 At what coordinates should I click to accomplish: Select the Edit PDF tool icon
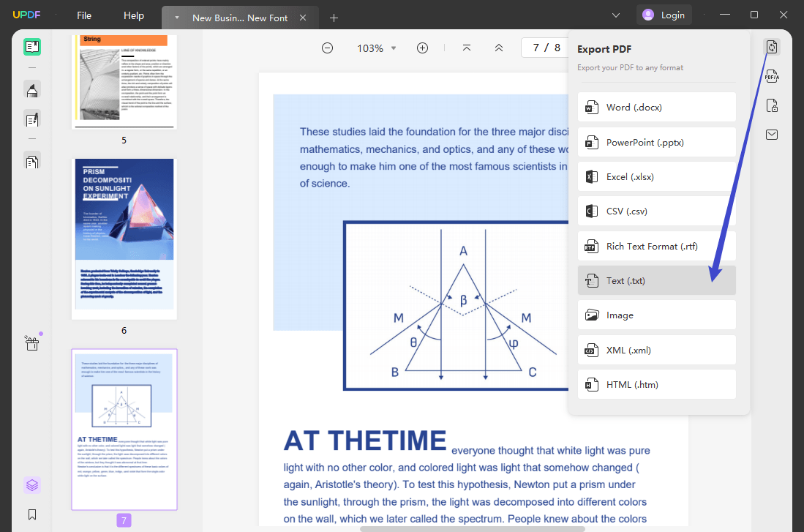[31, 119]
